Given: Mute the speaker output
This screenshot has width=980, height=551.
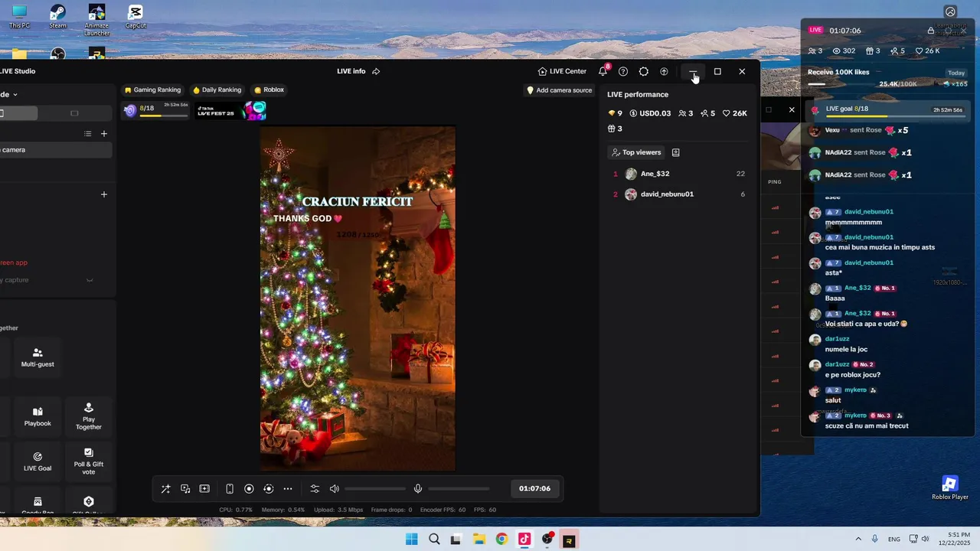Looking at the screenshot, I should coord(335,489).
